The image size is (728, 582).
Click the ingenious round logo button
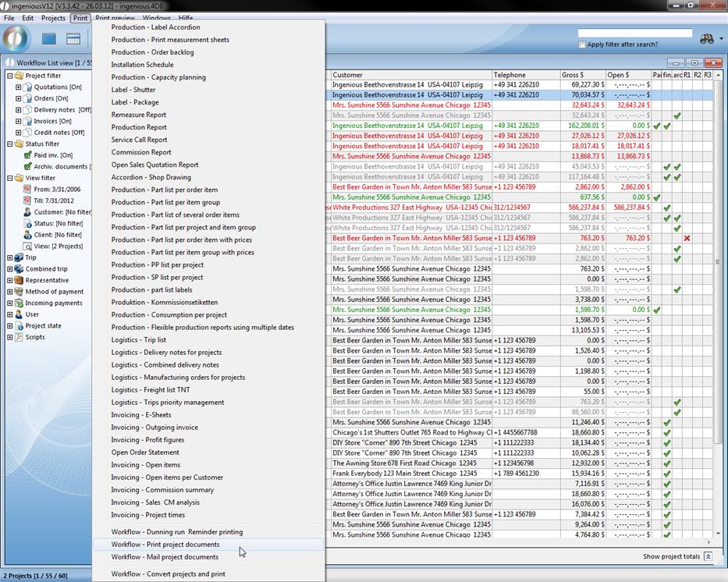[16, 38]
